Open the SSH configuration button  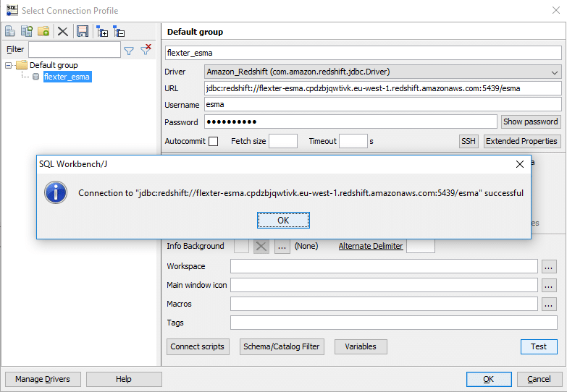click(469, 141)
